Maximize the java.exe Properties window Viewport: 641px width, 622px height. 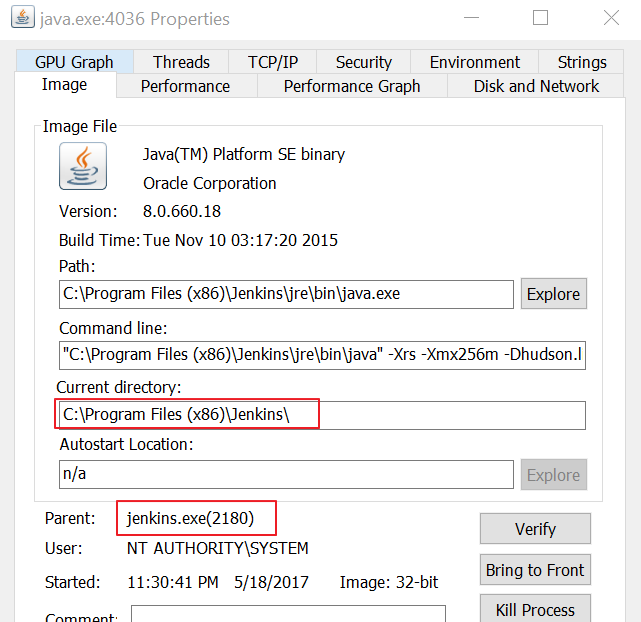pos(540,18)
